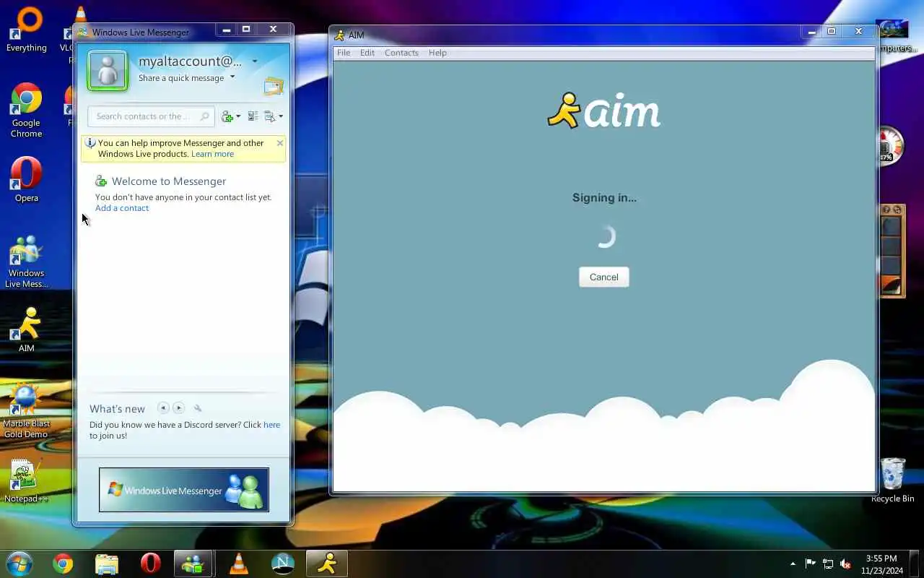Click the 'here' Discord server link
924x578 pixels.
pos(271,425)
